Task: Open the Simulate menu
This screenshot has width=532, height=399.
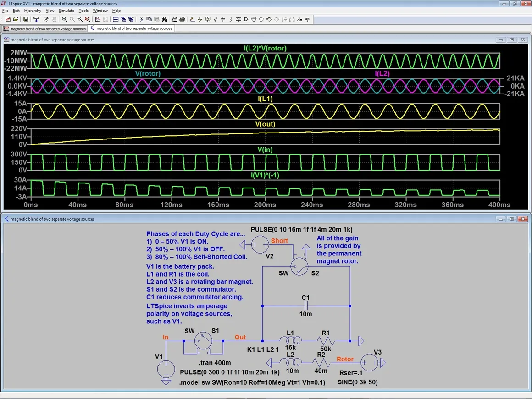Action: [66, 11]
